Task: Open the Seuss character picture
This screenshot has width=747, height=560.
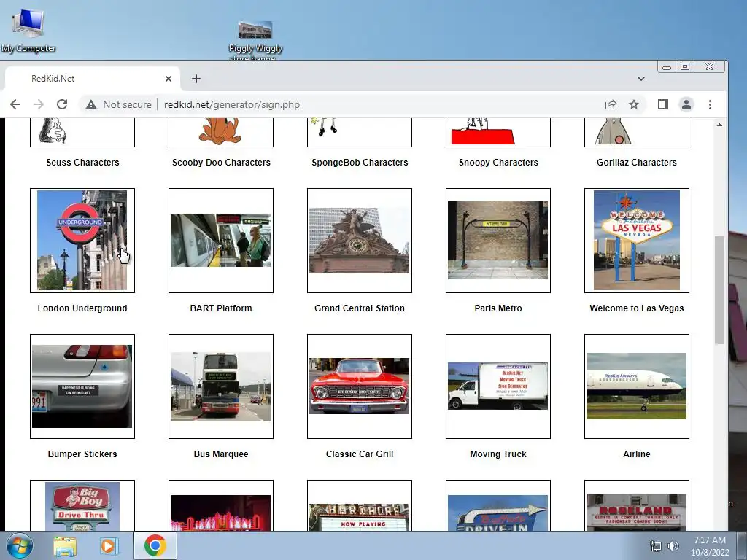Action: [82, 133]
